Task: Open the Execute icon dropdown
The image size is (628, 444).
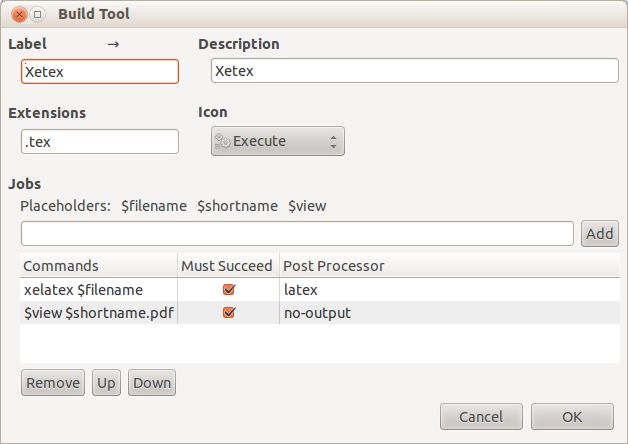Action: (x=278, y=141)
